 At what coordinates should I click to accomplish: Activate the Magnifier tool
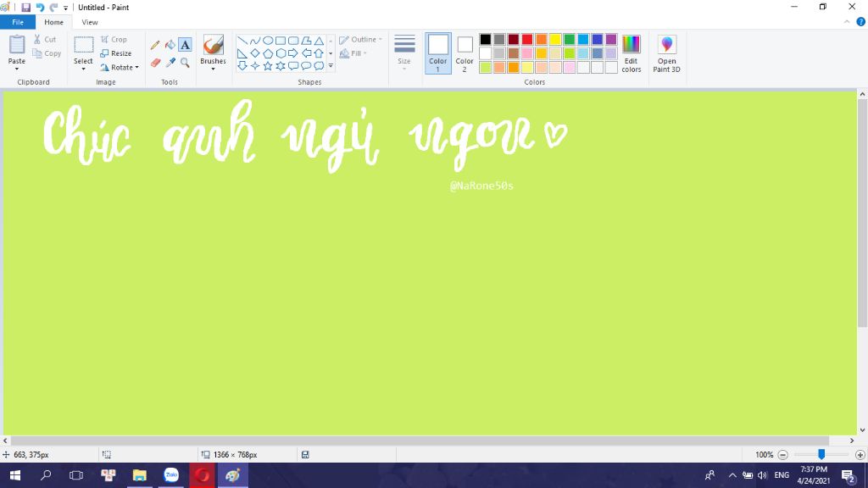pyautogui.click(x=185, y=63)
